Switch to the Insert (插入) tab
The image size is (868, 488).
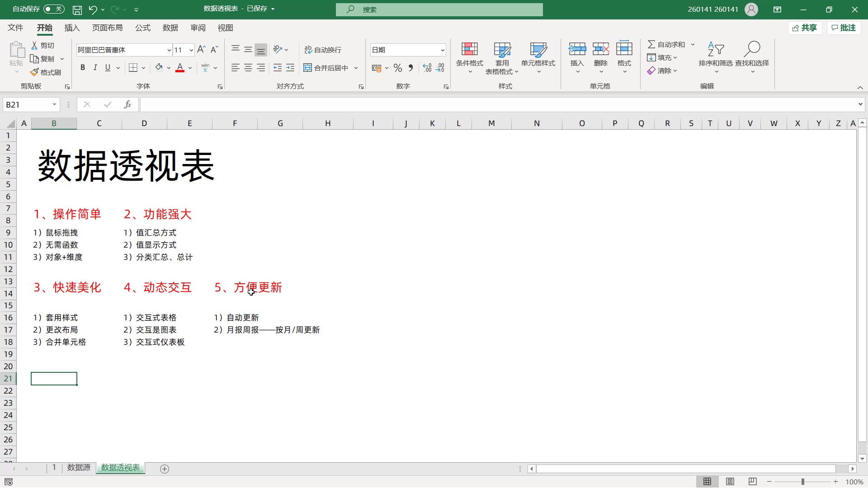tap(72, 28)
